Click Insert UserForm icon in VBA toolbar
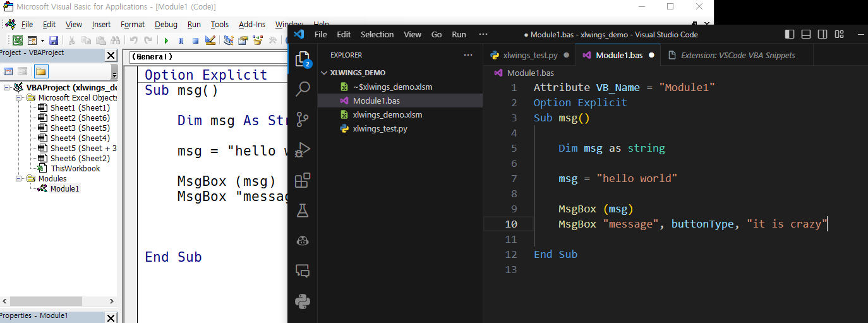This screenshot has width=868, height=323. 32,40
